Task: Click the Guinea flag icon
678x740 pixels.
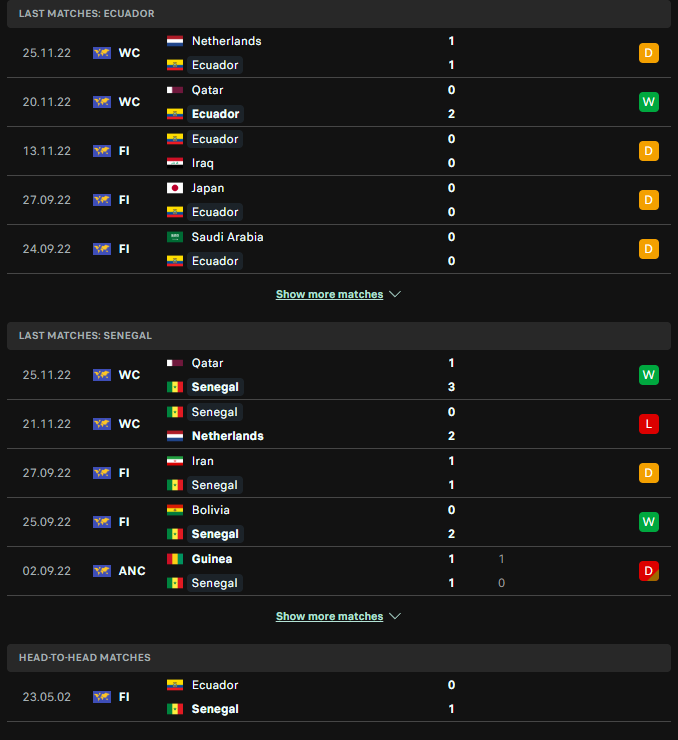Action: [175, 559]
